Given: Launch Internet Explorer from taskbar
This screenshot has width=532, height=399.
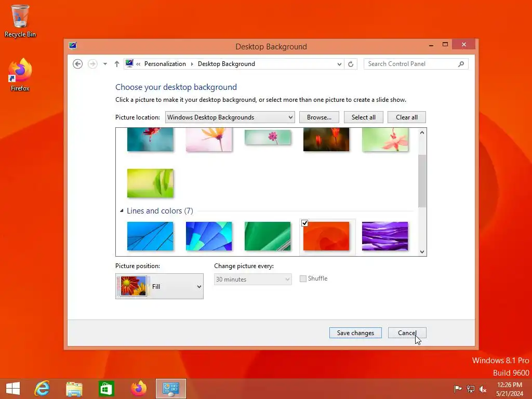Looking at the screenshot, I should [42, 389].
